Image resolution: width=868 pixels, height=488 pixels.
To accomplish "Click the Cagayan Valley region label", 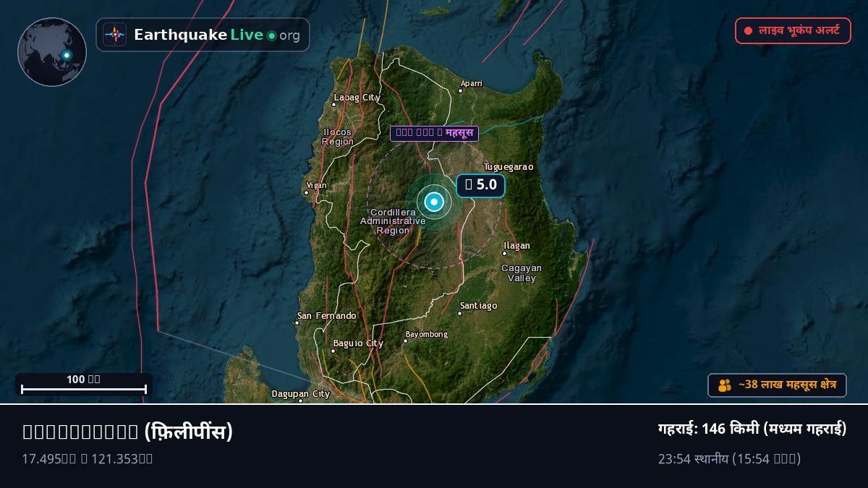I will tap(522, 273).
